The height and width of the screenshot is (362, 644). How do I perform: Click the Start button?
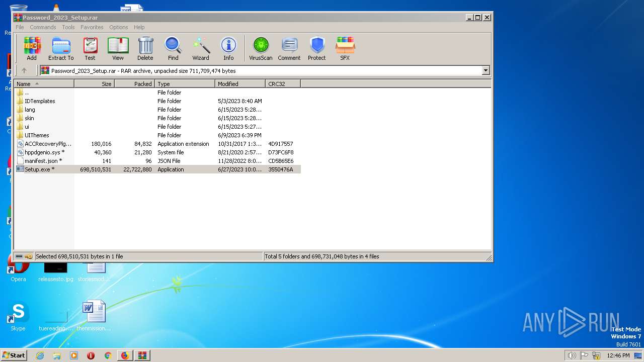pyautogui.click(x=14, y=355)
